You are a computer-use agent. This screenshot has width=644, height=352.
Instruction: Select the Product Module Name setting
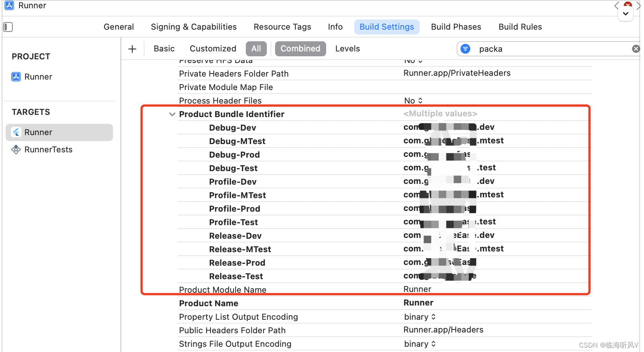pos(223,290)
